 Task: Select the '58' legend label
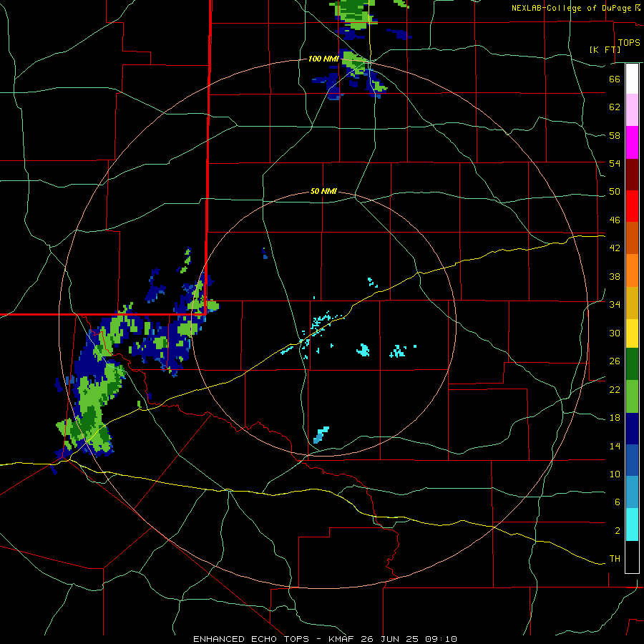point(615,135)
